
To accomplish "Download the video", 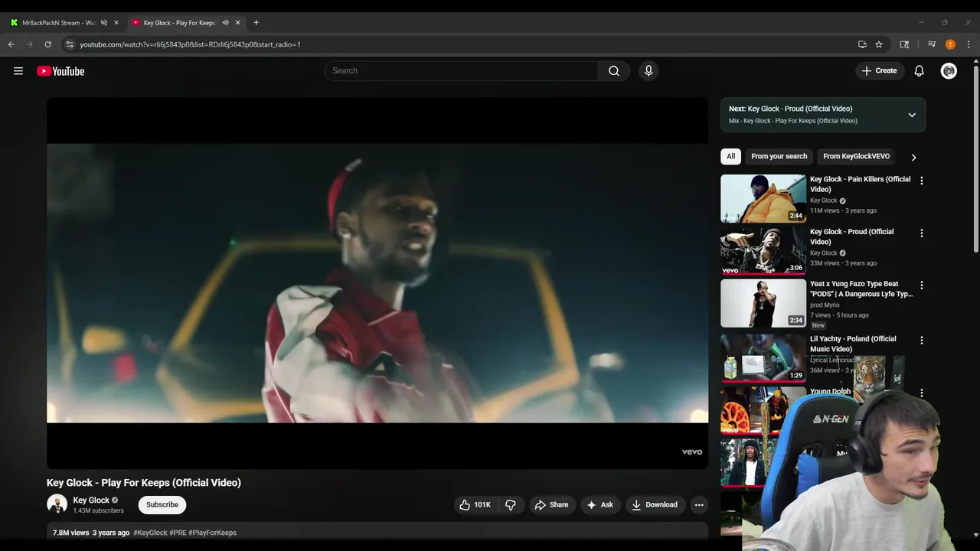I will coord(655,504).
